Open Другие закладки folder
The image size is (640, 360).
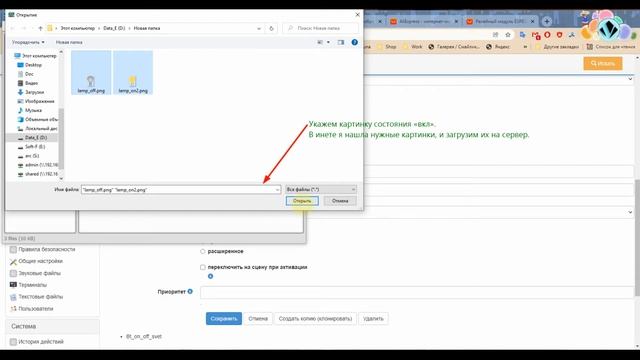(x=557, y=47)
